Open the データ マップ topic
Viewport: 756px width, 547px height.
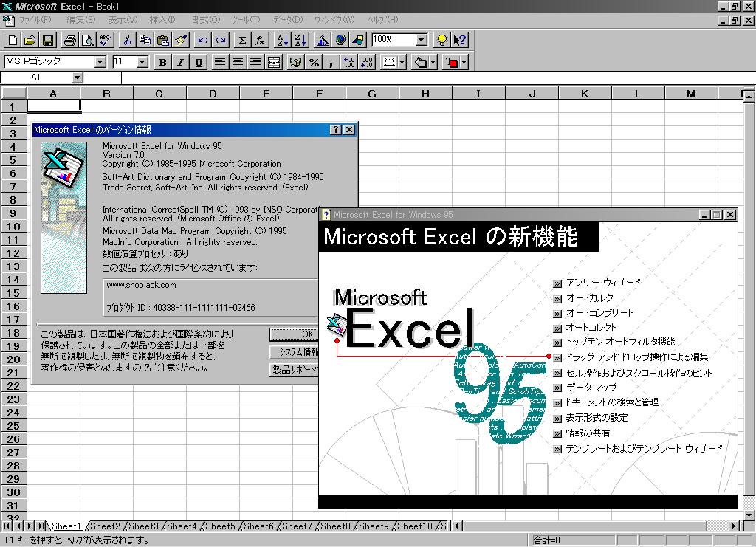[x=591, y=388]
